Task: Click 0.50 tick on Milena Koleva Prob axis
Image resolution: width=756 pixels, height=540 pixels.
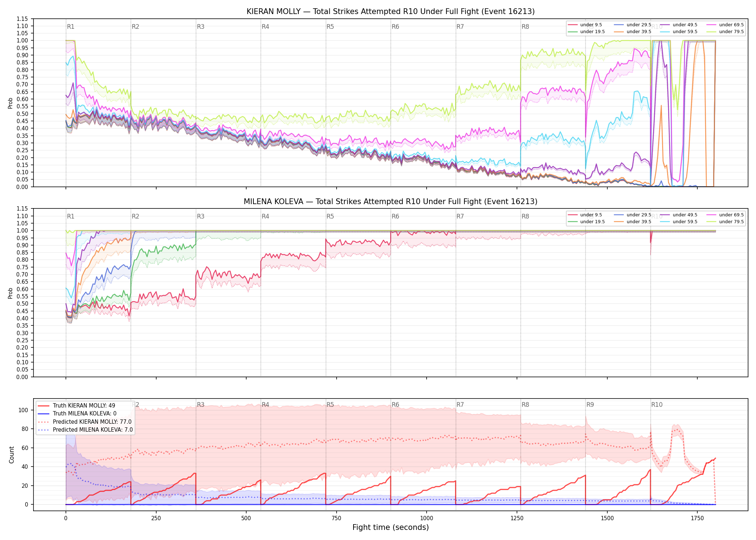Action: click(22, 303)
